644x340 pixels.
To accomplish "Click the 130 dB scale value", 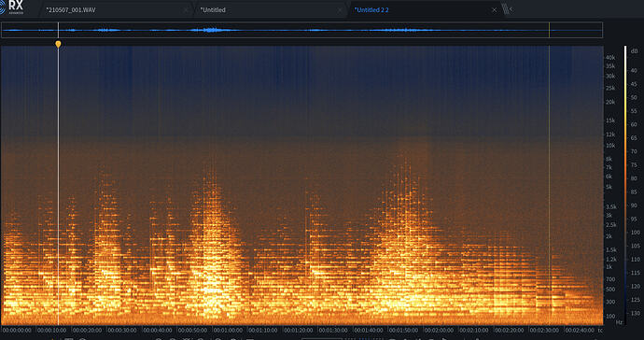I will 635,313.
